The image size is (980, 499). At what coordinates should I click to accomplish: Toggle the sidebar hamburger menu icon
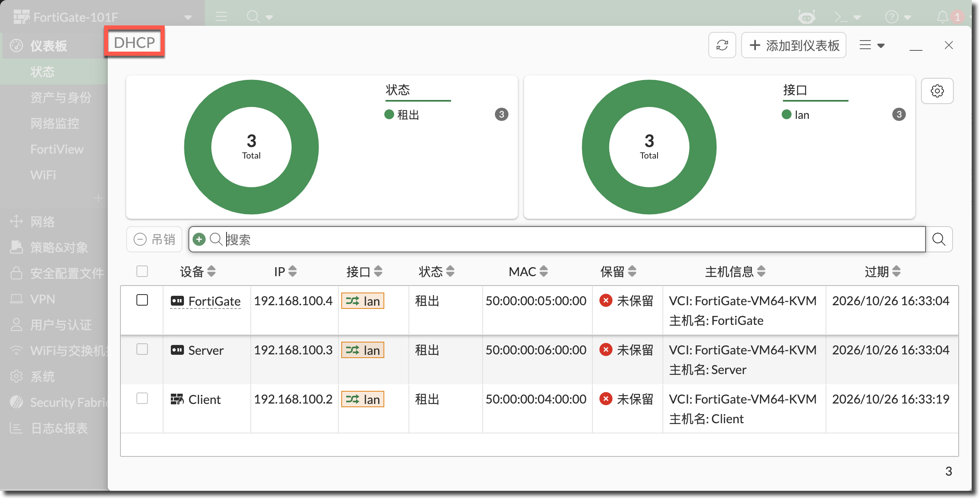click(221, 17)
